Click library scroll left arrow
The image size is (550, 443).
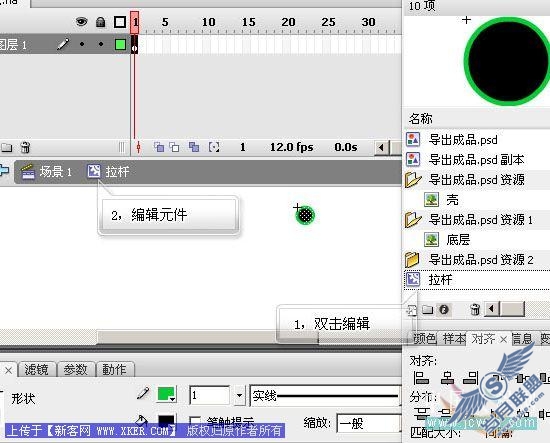491,309
